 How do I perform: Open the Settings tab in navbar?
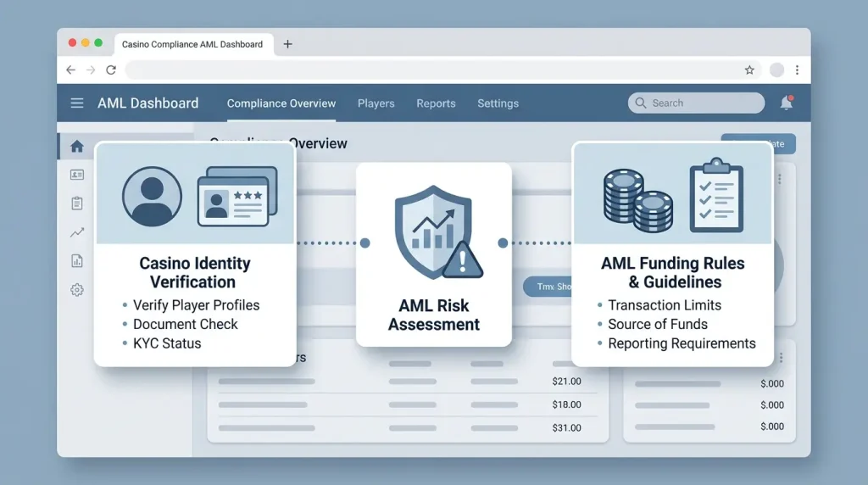point(498,103)
